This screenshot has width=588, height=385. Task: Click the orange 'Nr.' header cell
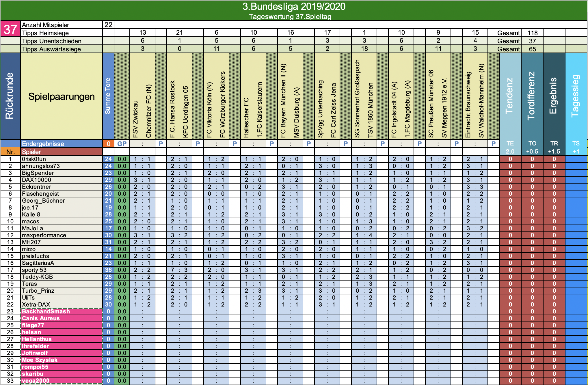10,152
